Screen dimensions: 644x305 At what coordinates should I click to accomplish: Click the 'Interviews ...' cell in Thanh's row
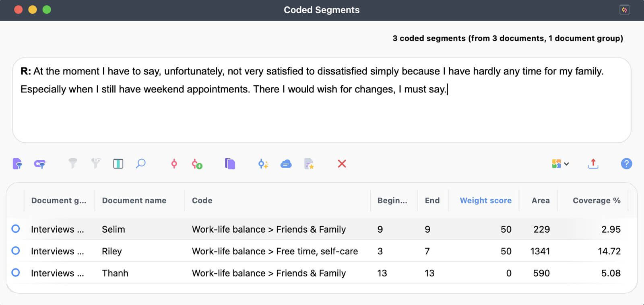[x=58, y=273]
